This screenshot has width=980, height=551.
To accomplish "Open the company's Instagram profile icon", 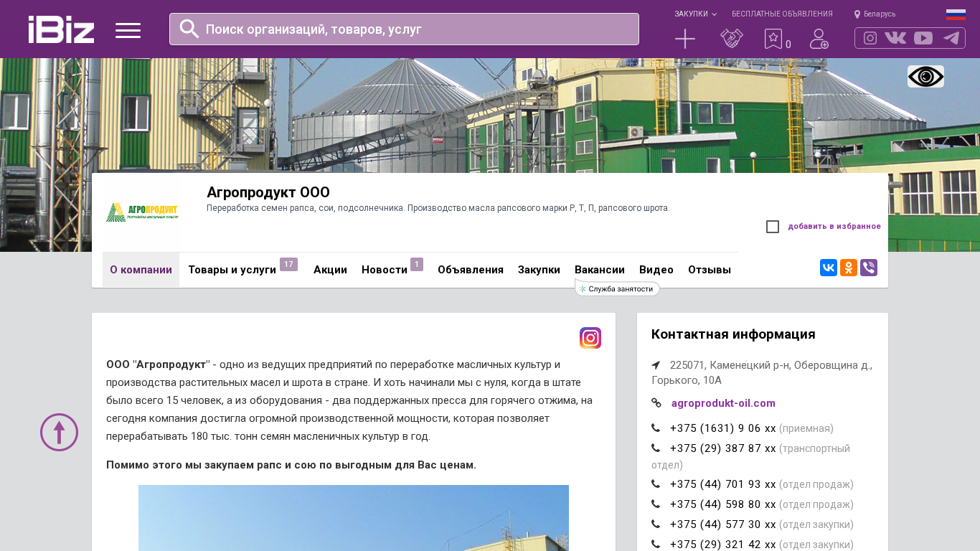I will pos(590,338).
